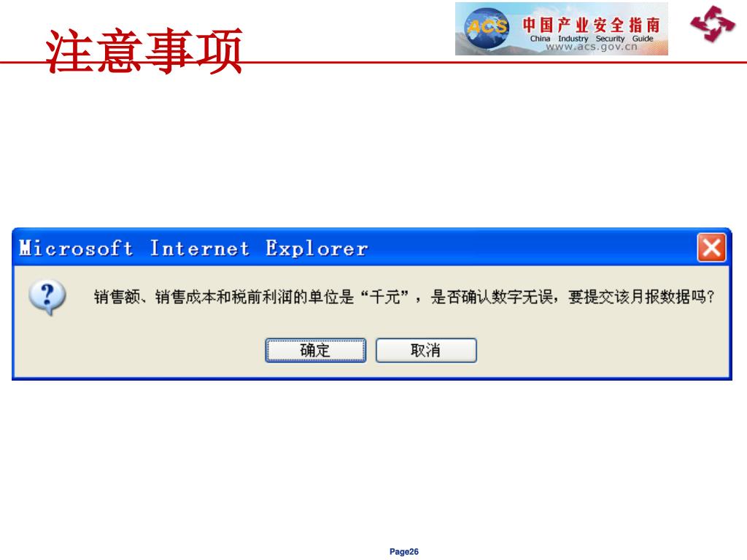Cancel the submission with the 取消 button
This screenshot has height=560, width=747.
click(426, 351)
